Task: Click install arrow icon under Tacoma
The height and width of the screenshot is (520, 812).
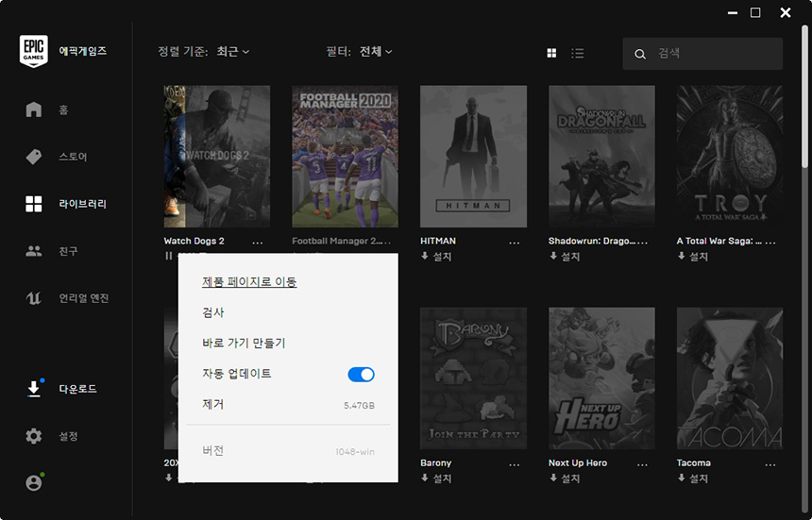Action: click(x=681, y=478)
